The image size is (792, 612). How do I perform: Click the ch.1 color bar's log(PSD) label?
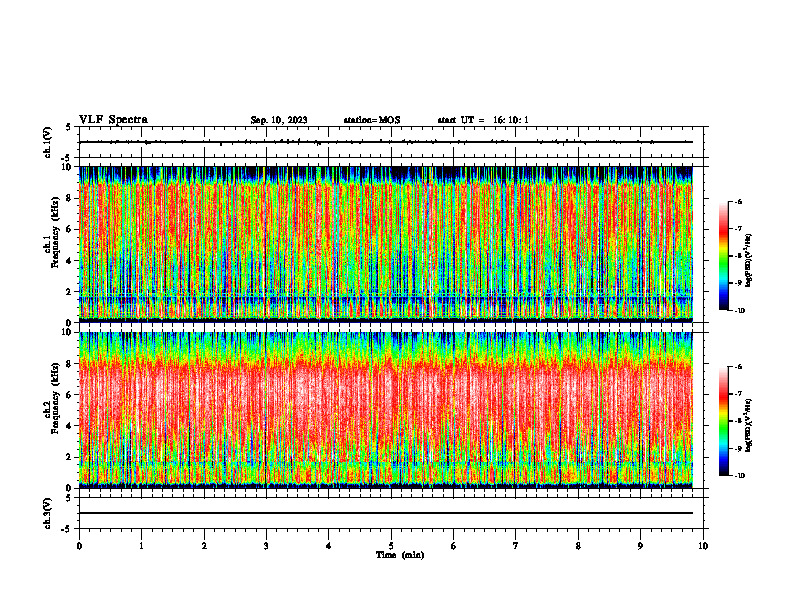coord(749,261)
